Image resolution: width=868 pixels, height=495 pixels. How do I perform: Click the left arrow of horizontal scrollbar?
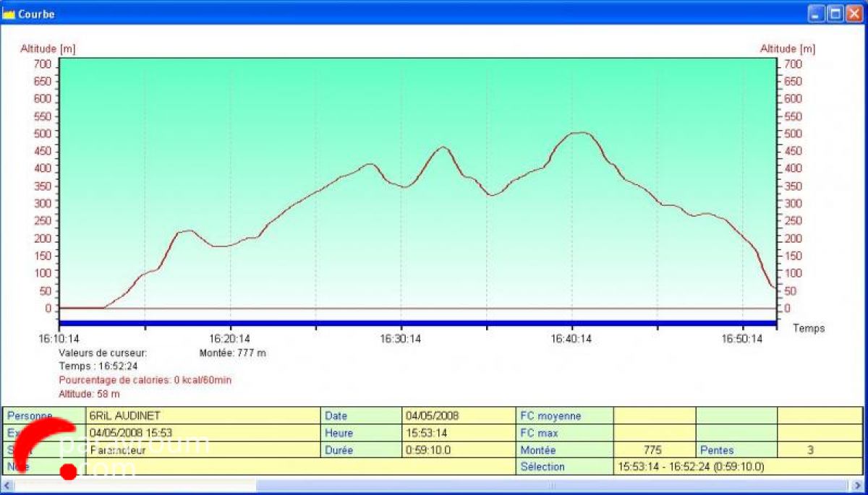[x=8, y=485]
